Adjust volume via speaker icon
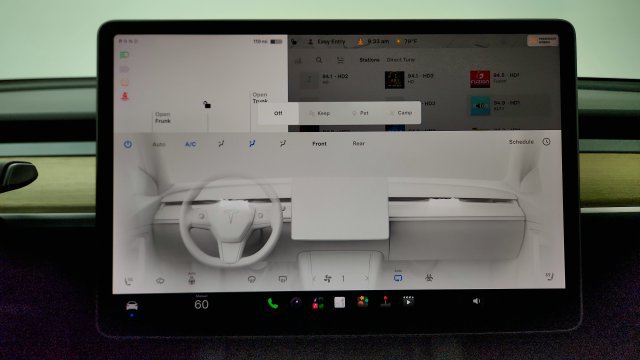Image resolution: width=640 pixels, height=360 pixels. (476, 301)
